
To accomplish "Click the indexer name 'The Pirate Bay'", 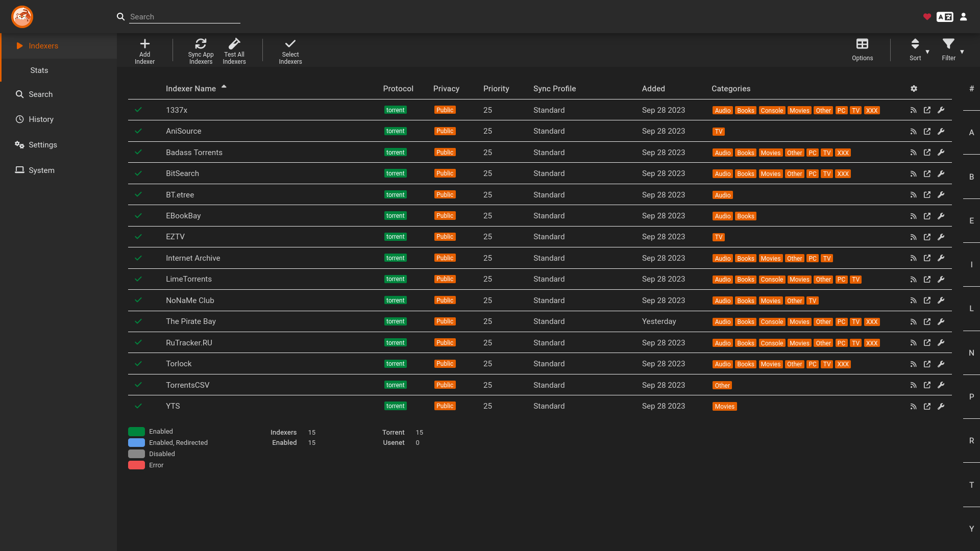I will pyautogui.click(x=191, y=321).
